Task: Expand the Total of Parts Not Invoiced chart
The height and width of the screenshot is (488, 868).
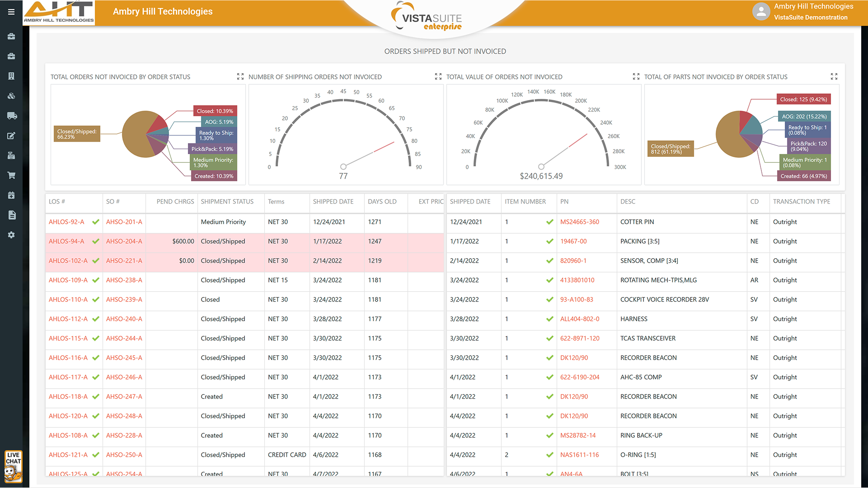Action: (834, 77)
